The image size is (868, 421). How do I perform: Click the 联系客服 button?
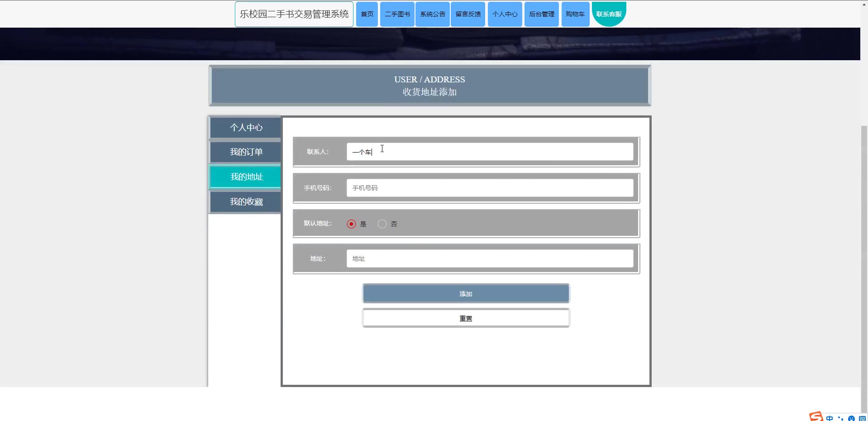[x=609, y=14]
